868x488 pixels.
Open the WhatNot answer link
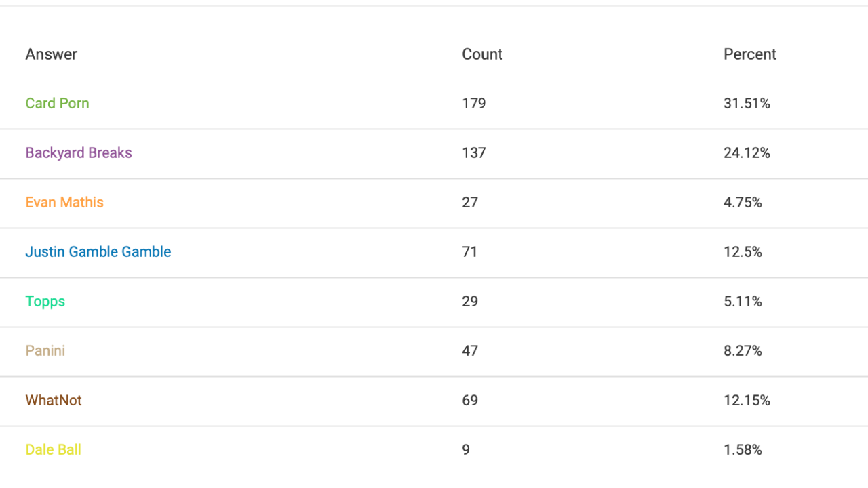[54, 400]
